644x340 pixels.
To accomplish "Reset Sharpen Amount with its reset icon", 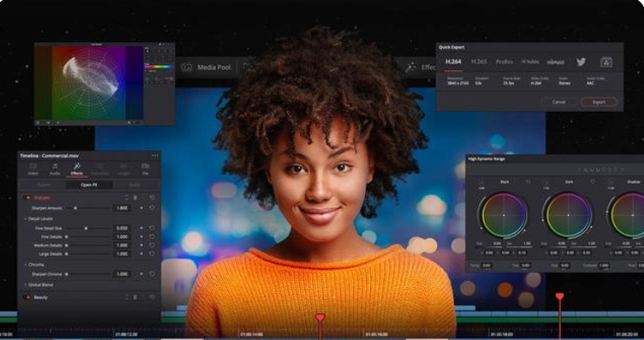I will (x=152, y=208).
